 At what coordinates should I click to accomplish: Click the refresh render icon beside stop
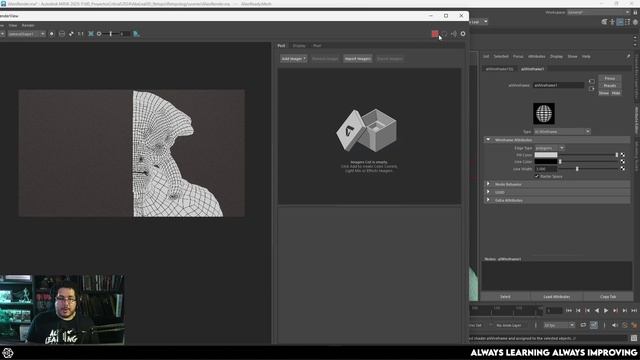coord(444,34)
